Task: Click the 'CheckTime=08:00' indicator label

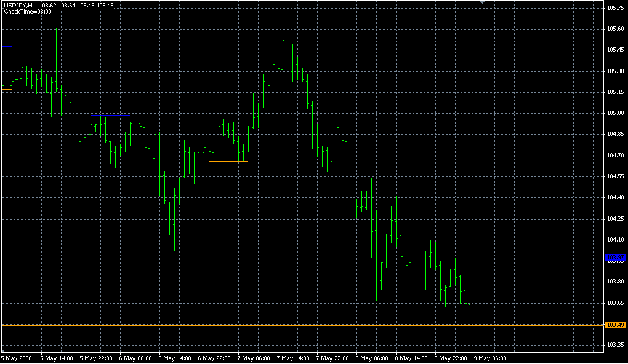Action: coord(28,12)
